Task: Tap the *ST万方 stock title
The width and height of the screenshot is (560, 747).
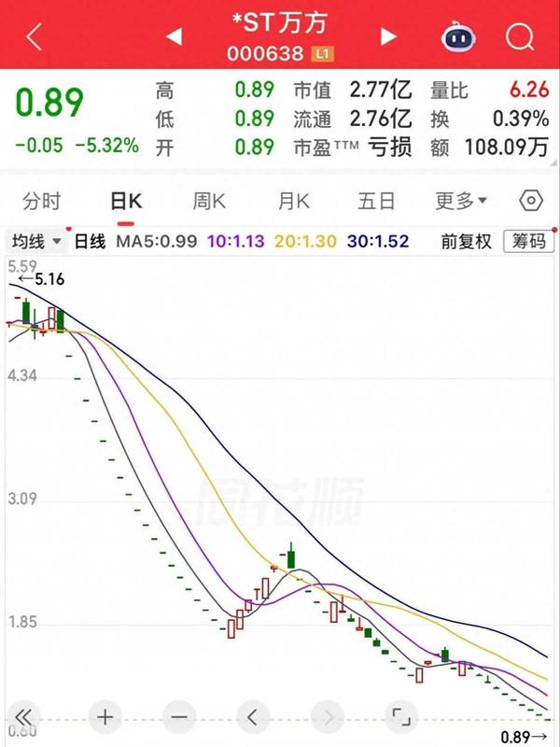Action: click(x=279, y=22)
